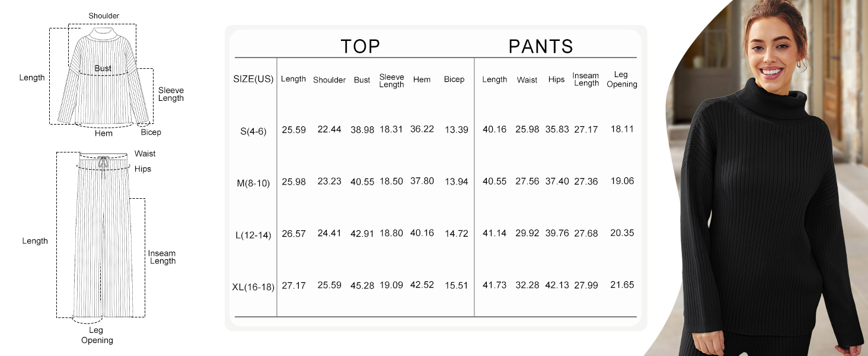Select the XL(16-18) size row label
The width and height of the screenshot is (868, 356).
tap(253, 287)
